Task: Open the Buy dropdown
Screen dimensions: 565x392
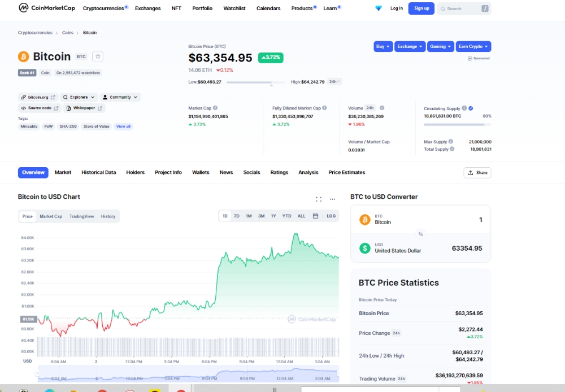Action: [383, 46]
